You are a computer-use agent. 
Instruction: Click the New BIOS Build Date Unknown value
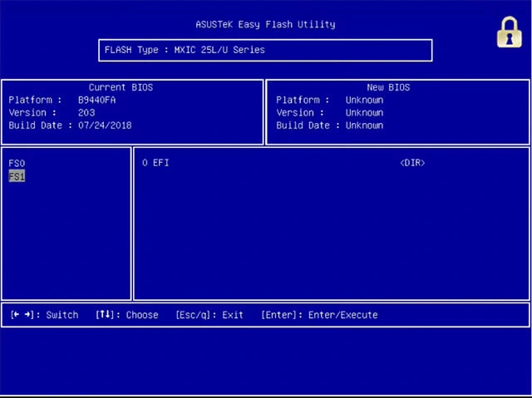pos(364,125)
